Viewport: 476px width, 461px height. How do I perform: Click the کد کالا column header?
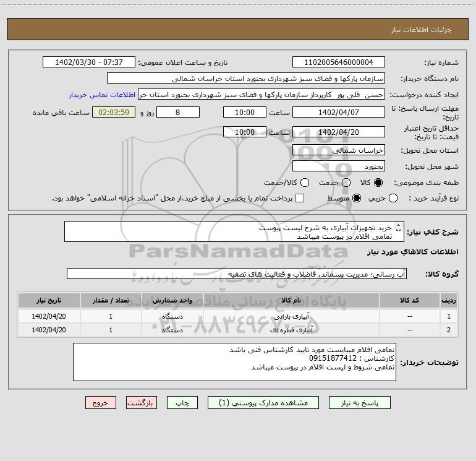pyautogui.click(x=409, y=300)
